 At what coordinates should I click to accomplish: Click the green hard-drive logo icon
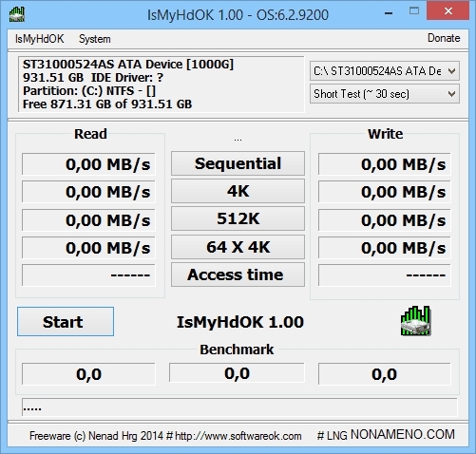pos(415,321)
